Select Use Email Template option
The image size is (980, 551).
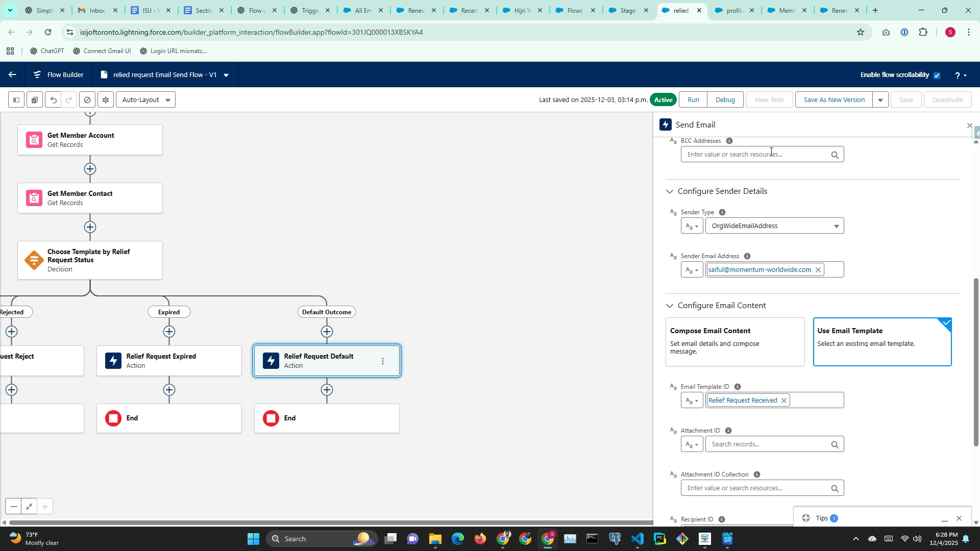click(x=881, y=341)
